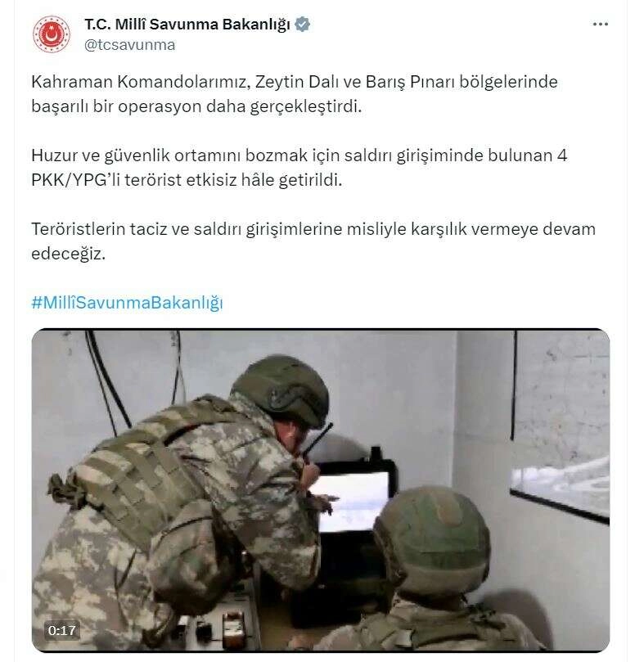This screenshot has width=644, height=662.
Task: Click the "PKK/YPG'li" text in the tweet
Action: (75, 180)
